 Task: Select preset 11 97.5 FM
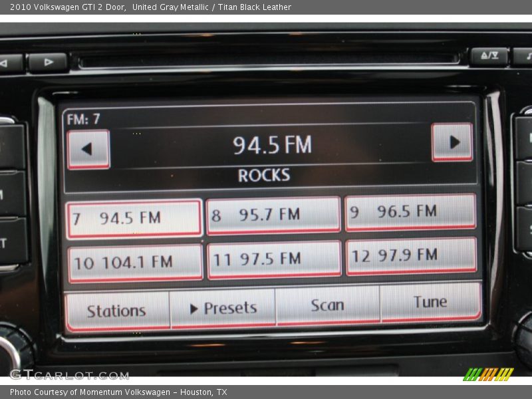pos(275,259)
